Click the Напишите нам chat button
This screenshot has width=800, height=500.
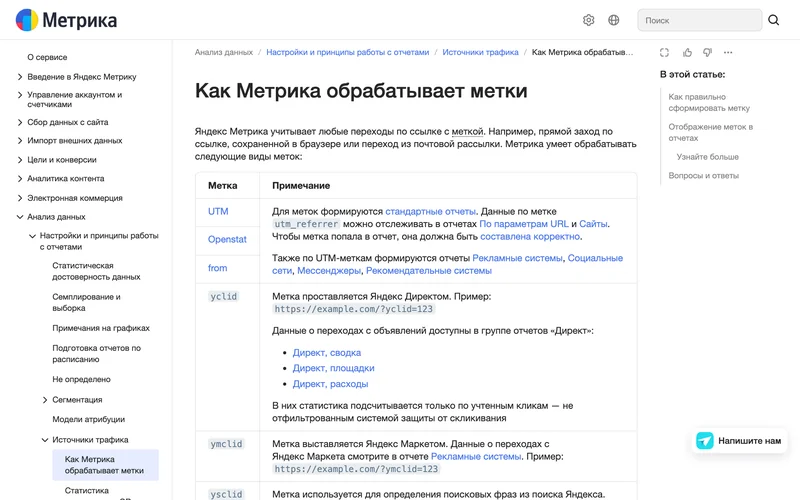(x=739, y=441)
